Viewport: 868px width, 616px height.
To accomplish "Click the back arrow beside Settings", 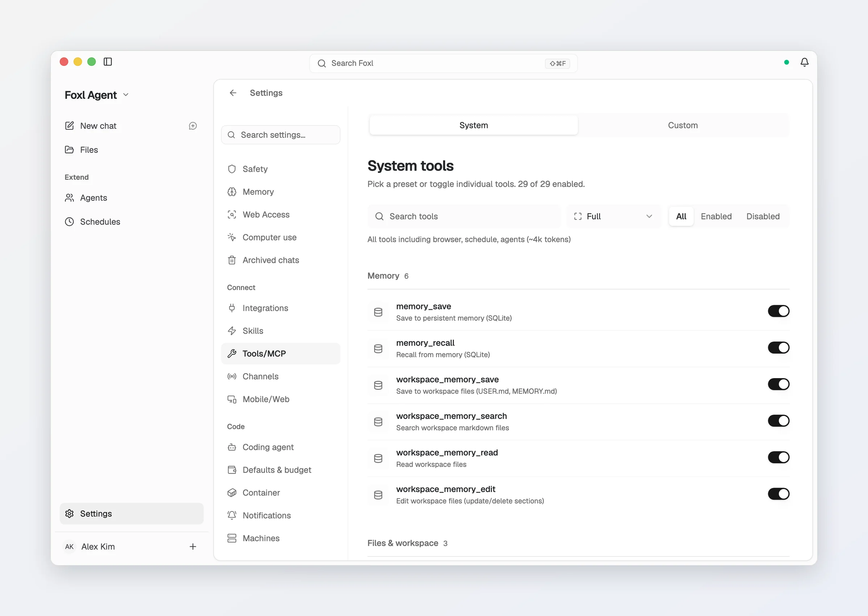I will click(x=233, y=93).
